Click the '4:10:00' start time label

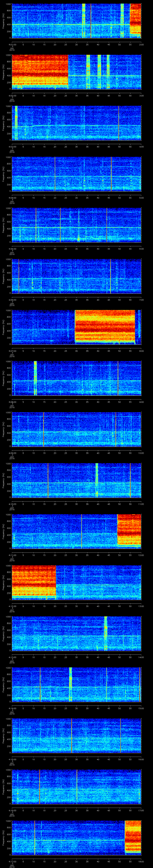click(12, 504)
